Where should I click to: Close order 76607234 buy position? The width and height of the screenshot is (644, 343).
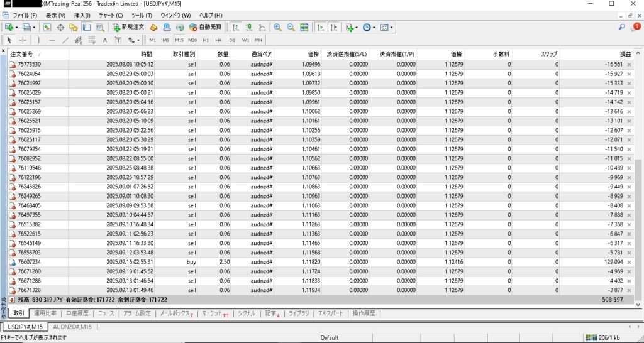click(x=629, y=262)
